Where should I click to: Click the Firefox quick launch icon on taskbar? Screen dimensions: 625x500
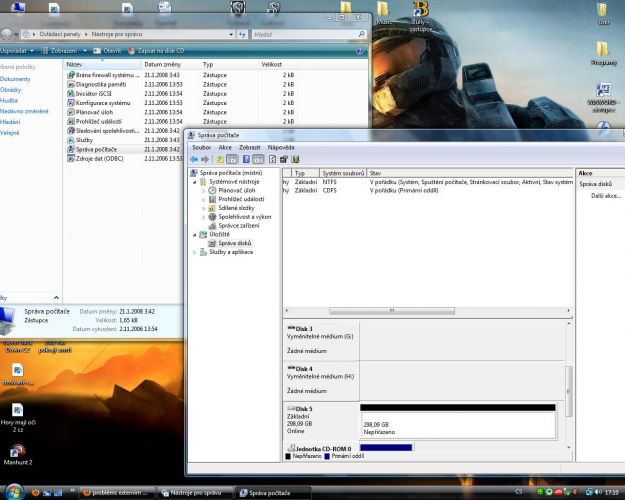click(35, 493)
